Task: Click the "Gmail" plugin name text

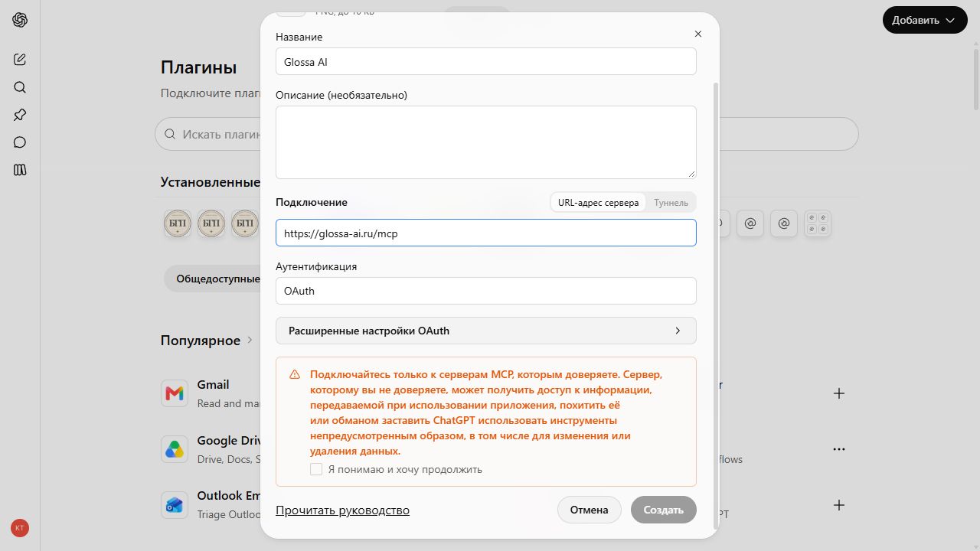Action: point(213,384)
